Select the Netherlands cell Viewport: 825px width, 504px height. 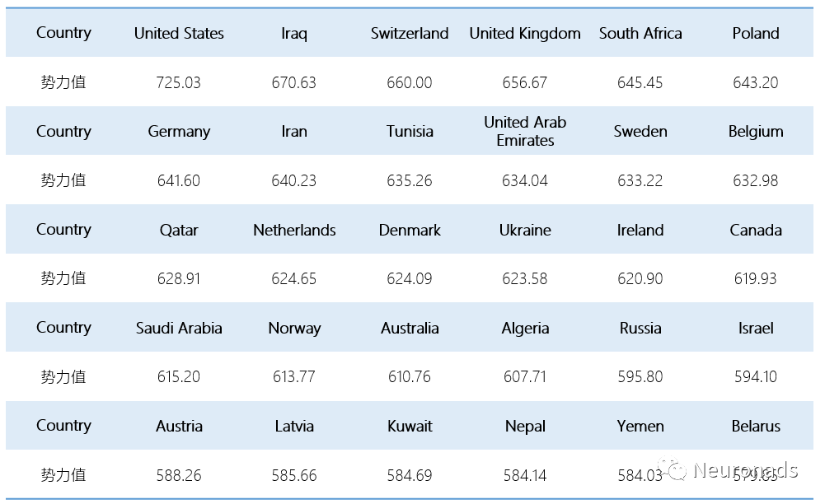pos(294,230)
